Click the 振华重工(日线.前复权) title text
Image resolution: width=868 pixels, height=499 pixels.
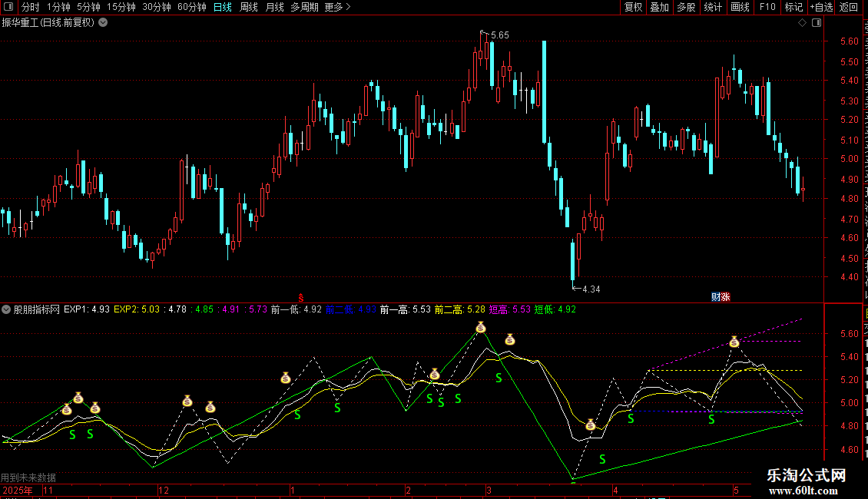[48, 23]
